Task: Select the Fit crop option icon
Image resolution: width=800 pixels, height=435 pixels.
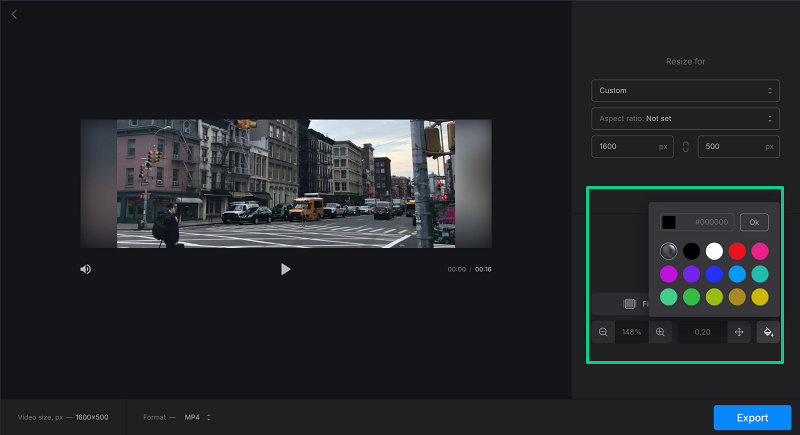Action: [630, 304]
